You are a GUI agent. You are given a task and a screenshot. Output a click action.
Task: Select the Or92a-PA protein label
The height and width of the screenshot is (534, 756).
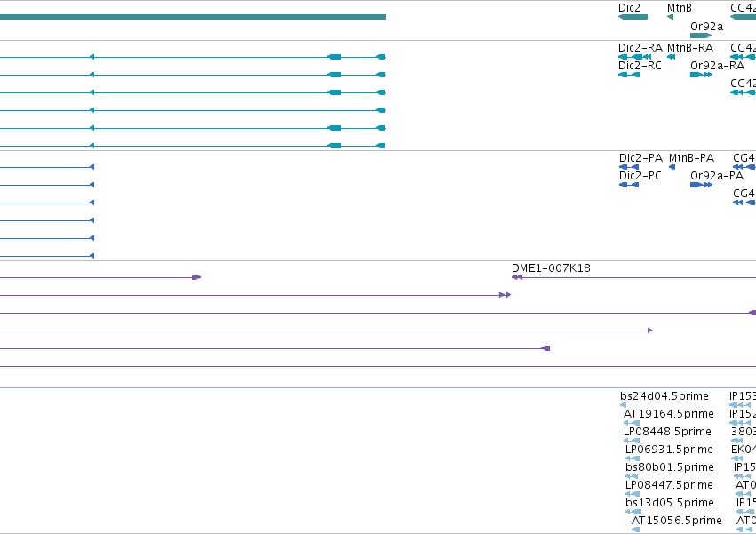click(716, 176)
